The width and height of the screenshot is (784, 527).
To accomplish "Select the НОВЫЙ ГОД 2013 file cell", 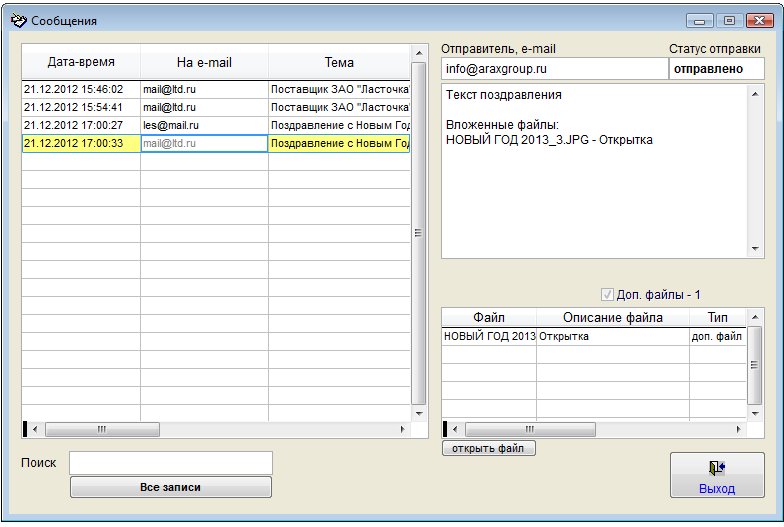I will pos(489,336).
